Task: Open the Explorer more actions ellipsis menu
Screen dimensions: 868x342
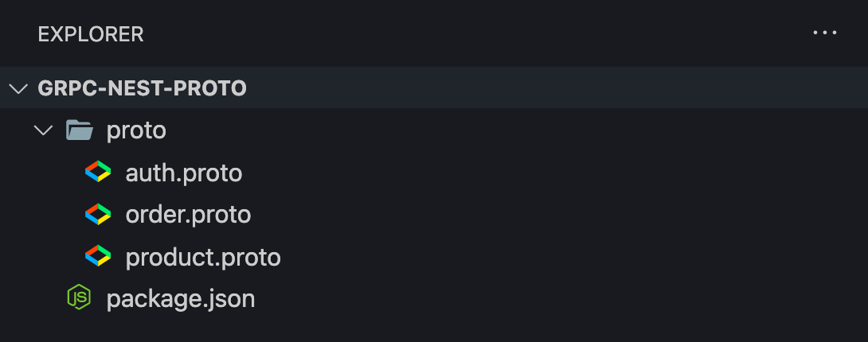Action: click(825, 33)
